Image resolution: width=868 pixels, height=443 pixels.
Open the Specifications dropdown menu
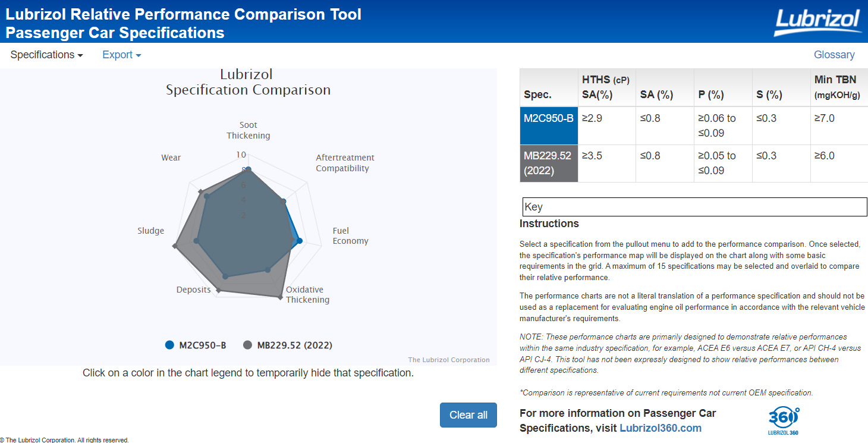coord(46,55)
